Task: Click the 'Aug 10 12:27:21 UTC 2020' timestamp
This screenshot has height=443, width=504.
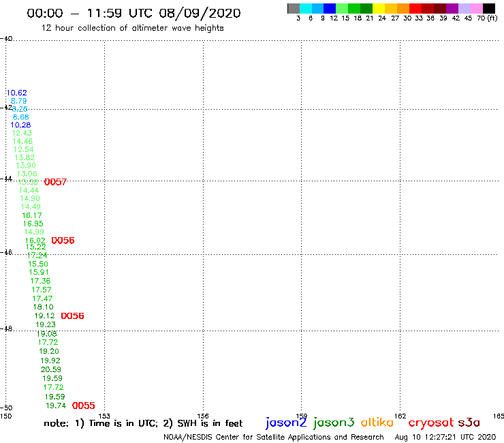Action: coord(445,437)
